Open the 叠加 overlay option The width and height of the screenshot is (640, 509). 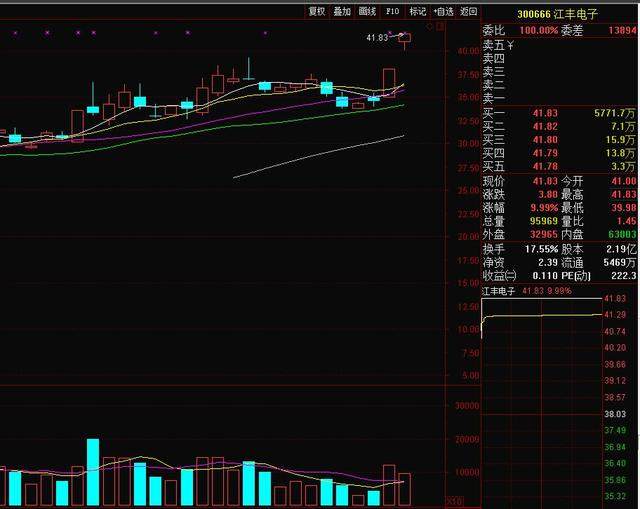tap(342, 12)
